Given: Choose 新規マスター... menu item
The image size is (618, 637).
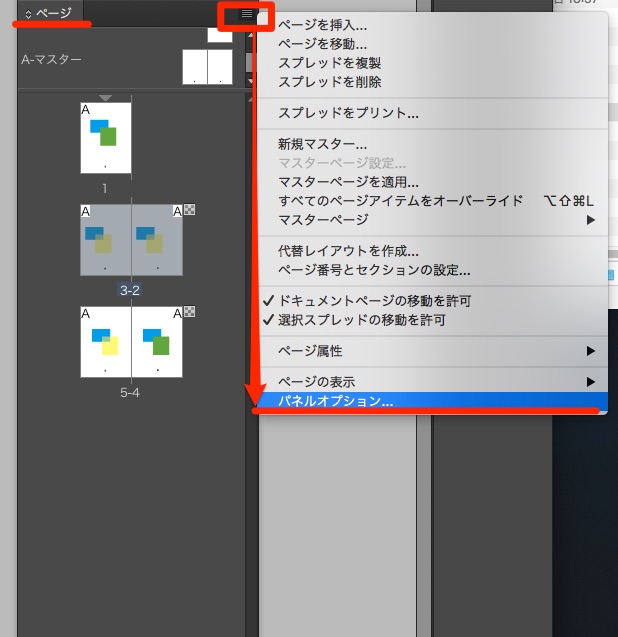Looking at the screenshot, I should click(433, 144).
